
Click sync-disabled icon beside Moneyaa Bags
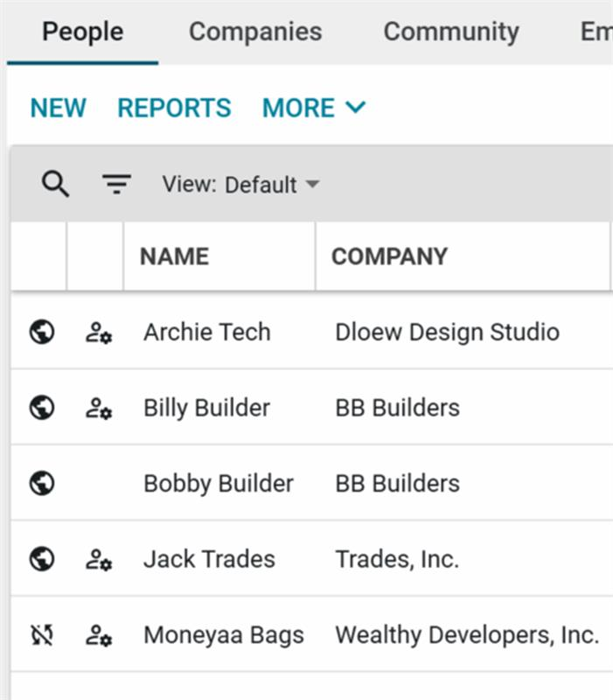42,635
